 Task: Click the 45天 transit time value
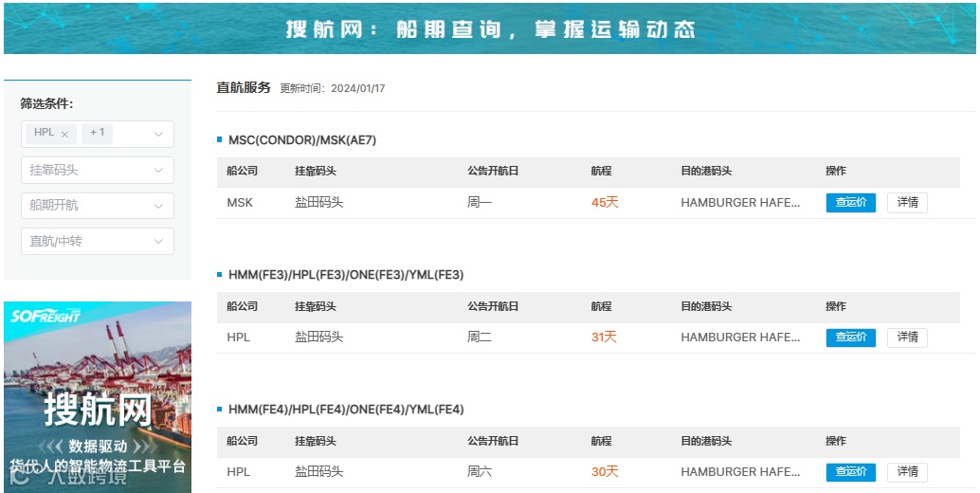pos(605,203)
